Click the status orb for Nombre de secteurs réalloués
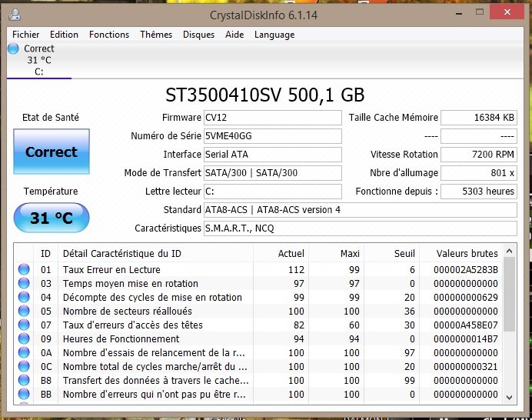 click(24, 311)
